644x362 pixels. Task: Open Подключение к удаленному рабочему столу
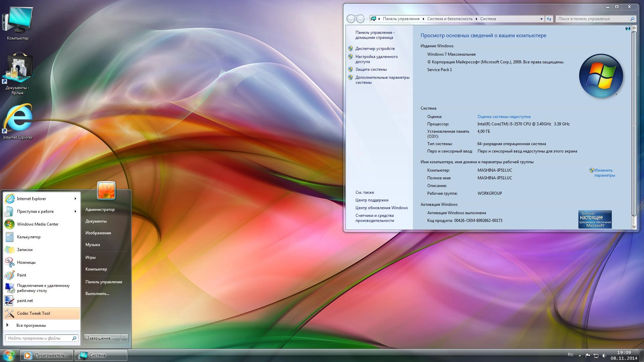coord(42,288)
